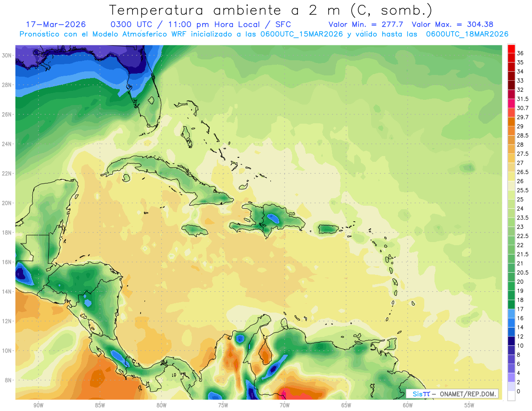Click the "21.5" color scale label
Image resolution: width=532 pixels, height=411 pixels.
[523, 254]
